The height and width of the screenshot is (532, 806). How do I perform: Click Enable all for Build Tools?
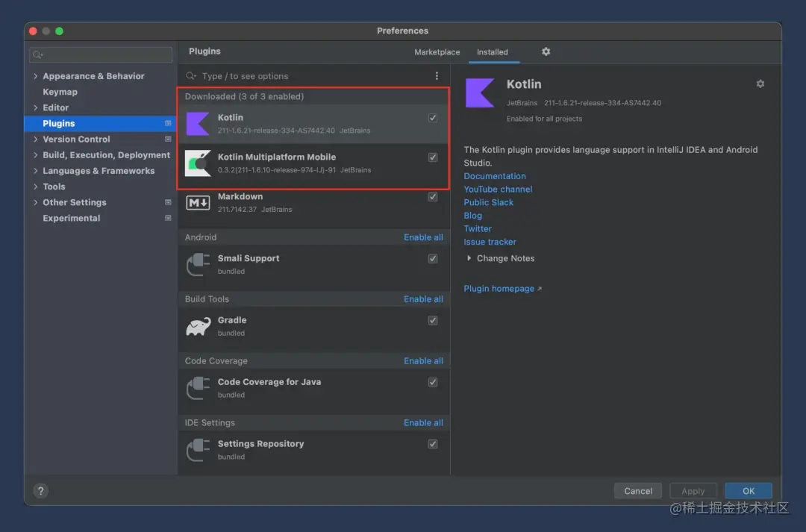[x=423, y=299]
